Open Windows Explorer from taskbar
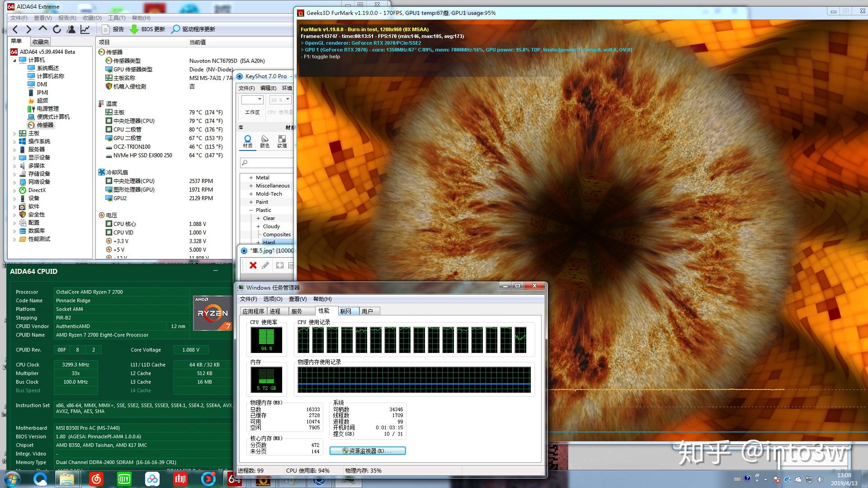Image resolution: width=868 pixels, height=488 pixels. pyautogui.click(x=67, y=479)
